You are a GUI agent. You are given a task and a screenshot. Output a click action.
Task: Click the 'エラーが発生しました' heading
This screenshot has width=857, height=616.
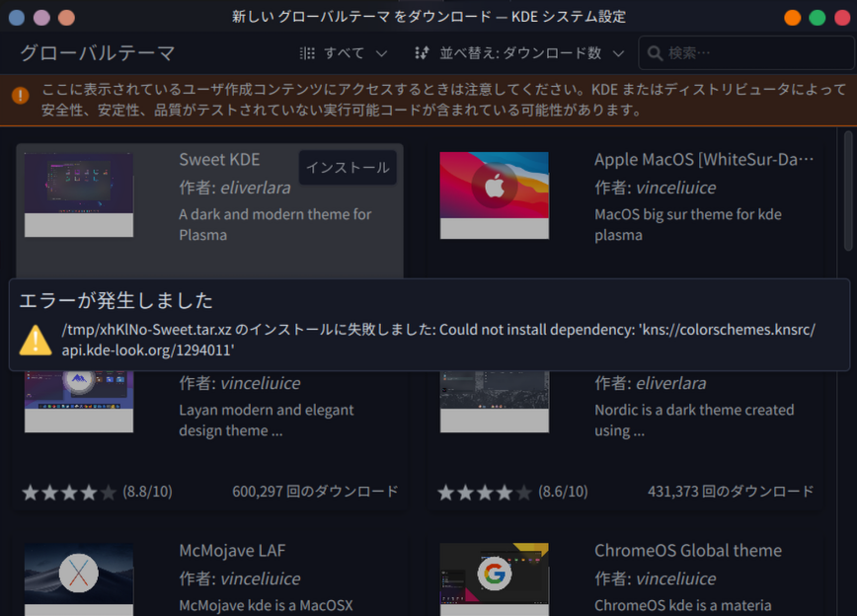point(116,301)
